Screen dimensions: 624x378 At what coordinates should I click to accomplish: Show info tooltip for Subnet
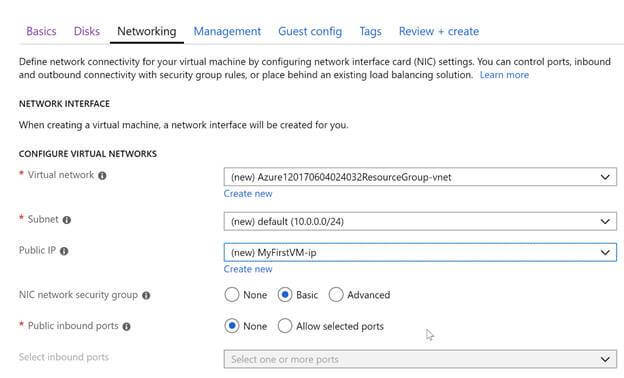click(67, 220)
